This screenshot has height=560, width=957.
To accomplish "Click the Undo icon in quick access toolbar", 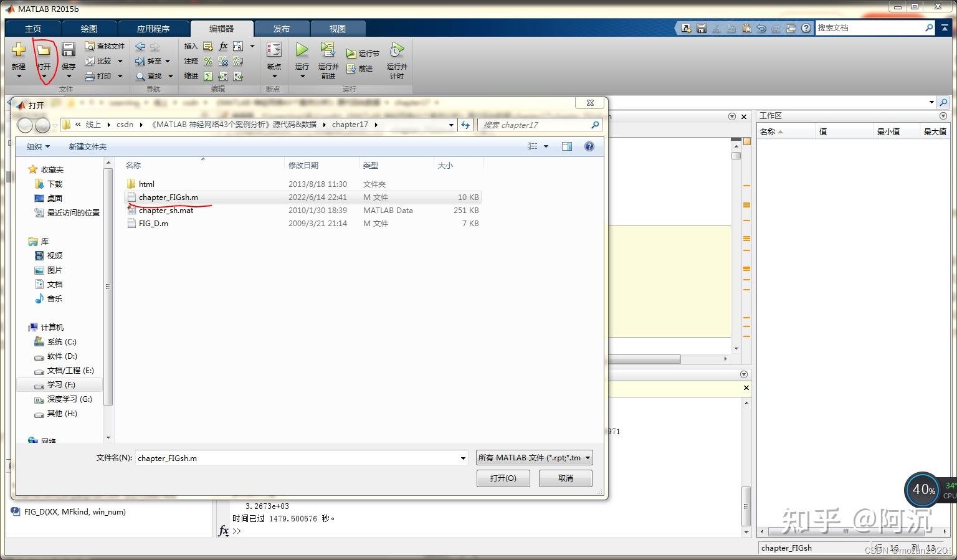I will pos(761,27).
